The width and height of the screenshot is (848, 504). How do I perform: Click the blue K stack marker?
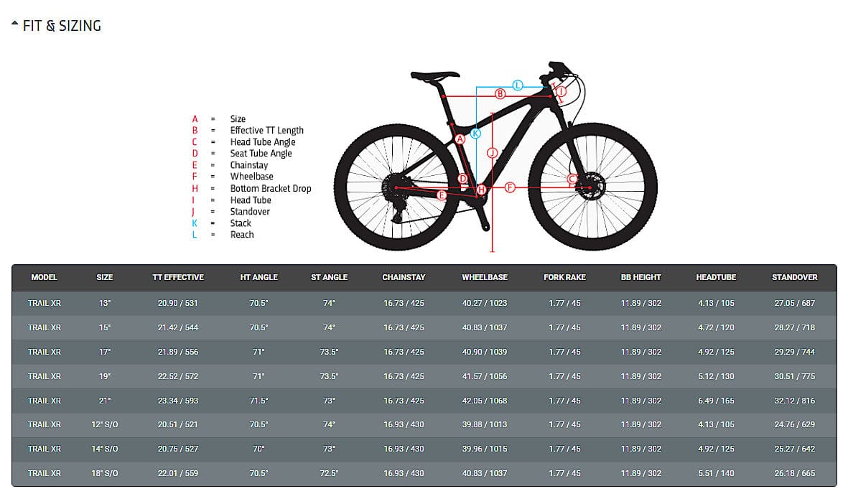[x=475, y=133]
